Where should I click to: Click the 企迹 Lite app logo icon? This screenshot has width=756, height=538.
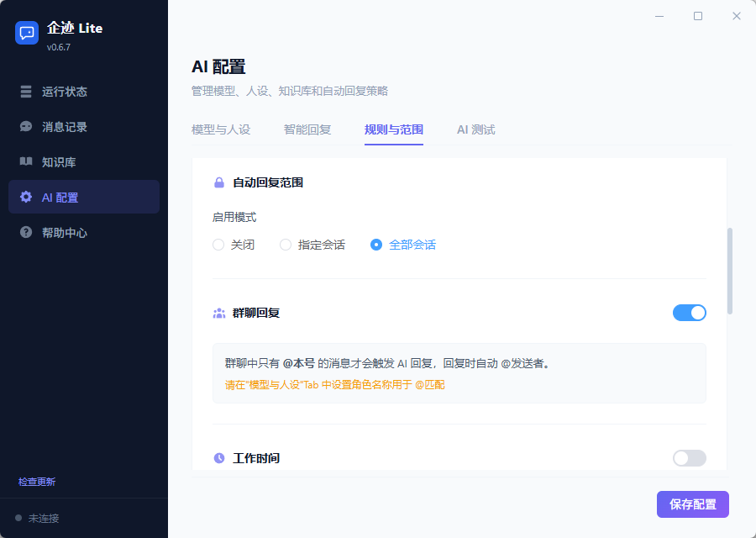click(27, 33)
